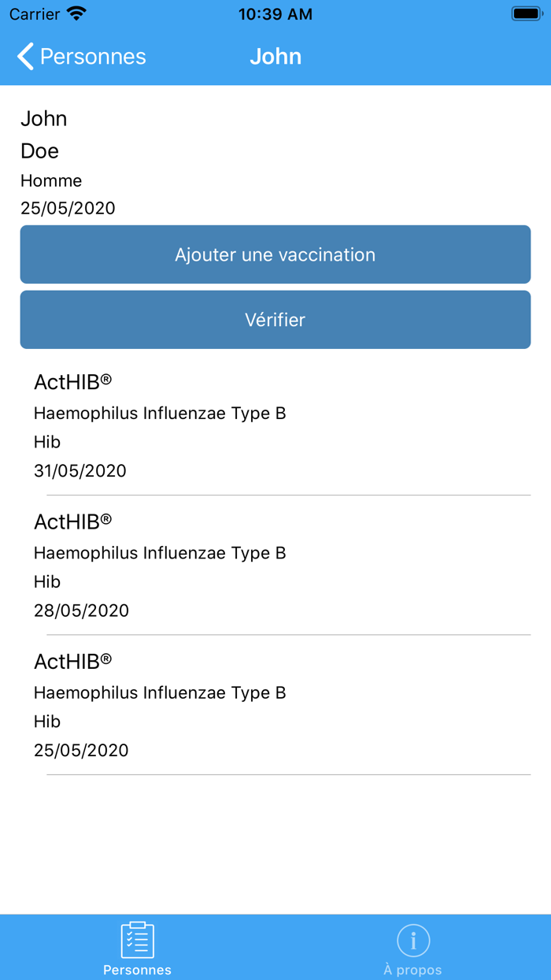Tap the Homme gender label
551x980 pixels.
(51, 180)
